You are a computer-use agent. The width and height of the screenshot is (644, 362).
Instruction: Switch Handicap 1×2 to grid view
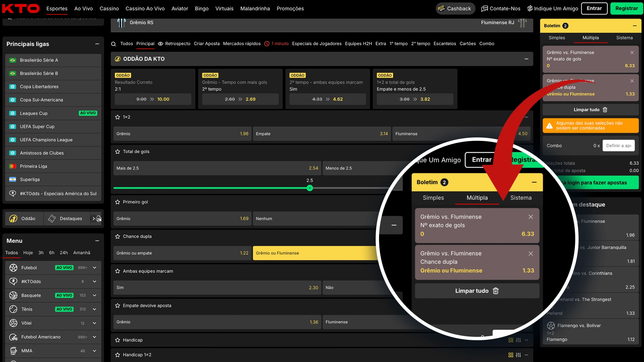(x=511, y=355)
